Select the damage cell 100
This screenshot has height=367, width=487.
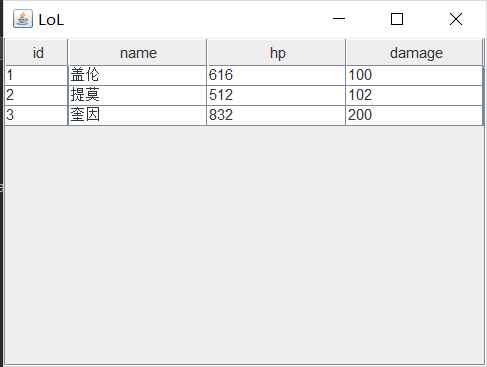[x=415, y=75]
